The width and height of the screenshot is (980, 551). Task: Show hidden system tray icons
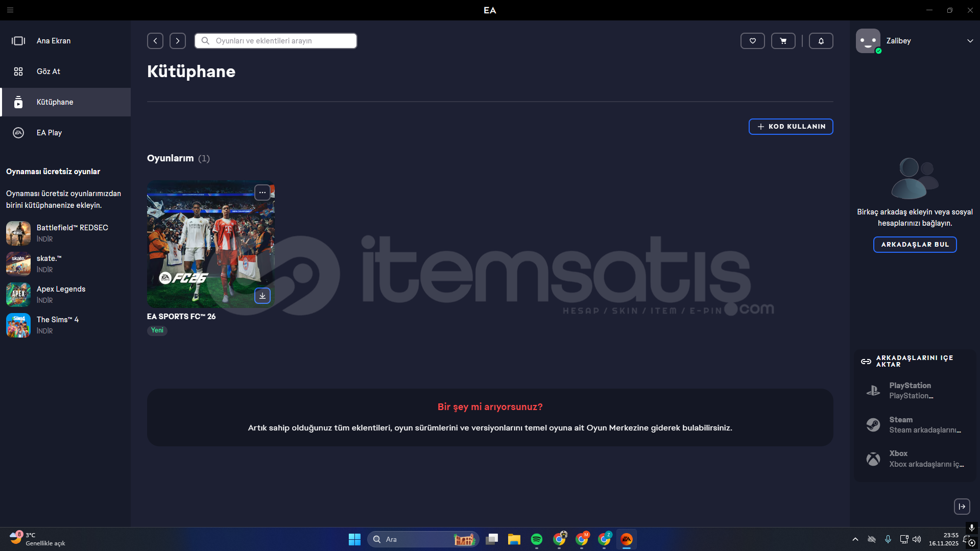[x=855, y=539]
